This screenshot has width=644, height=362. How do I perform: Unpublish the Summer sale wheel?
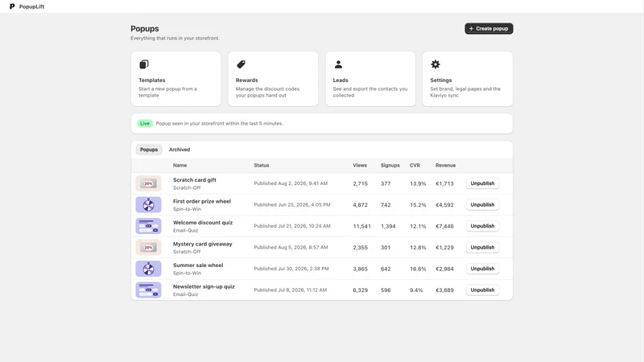coord(482,269)
